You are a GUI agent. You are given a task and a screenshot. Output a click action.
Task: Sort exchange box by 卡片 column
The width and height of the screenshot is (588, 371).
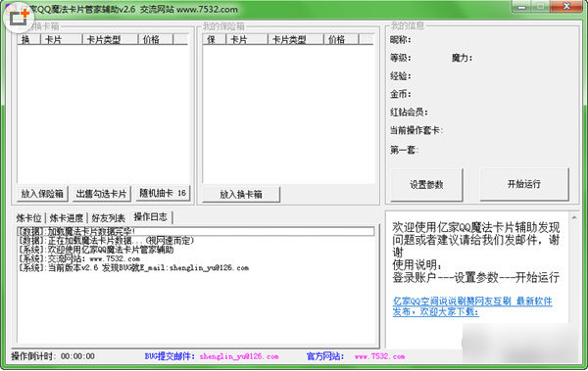pos(61,39)
